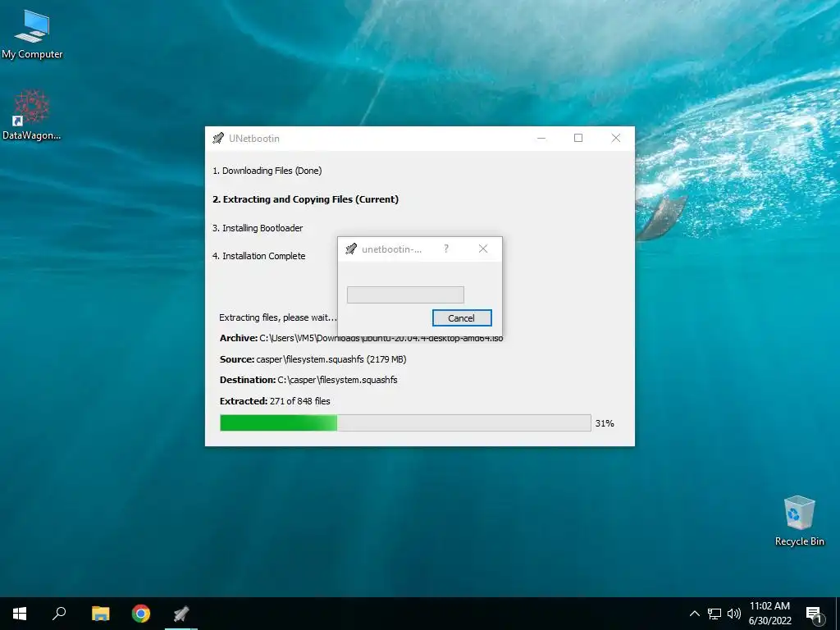Close the UNetbootin main window
Viewport: 840px width, 630px height.
[616, 138]
